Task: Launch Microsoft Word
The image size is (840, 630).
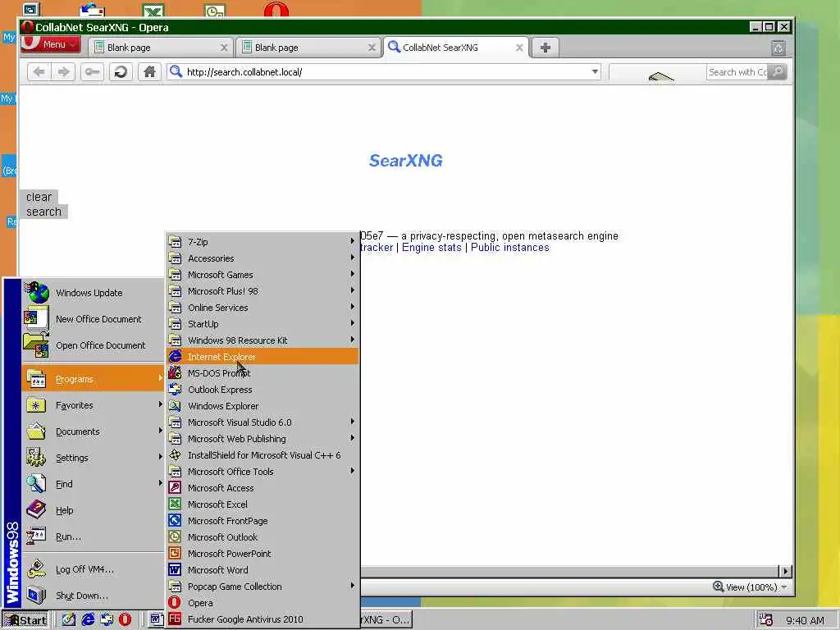Action: [x=262, y=570]
